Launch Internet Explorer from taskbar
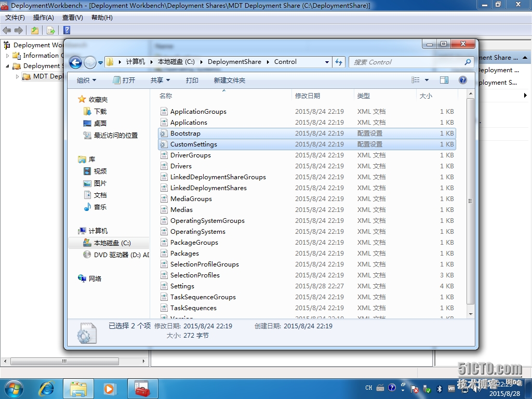Image resolution: width=532 pixels, height=399 pixels. [47, 389]
